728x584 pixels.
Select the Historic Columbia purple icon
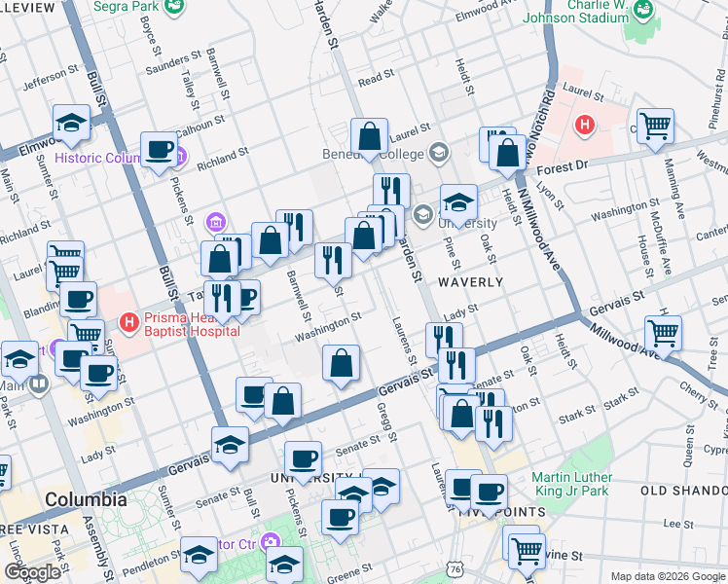[182, 157]
